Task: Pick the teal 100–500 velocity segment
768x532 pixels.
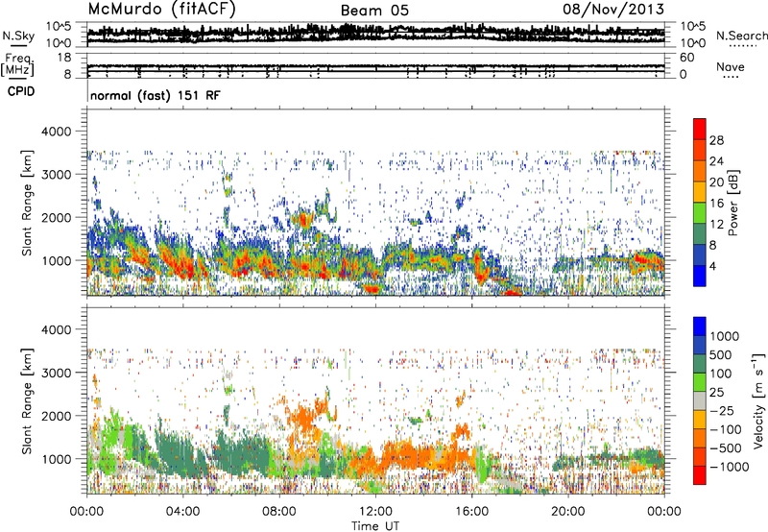Action: pyautogui.click(x=700, y=364)
